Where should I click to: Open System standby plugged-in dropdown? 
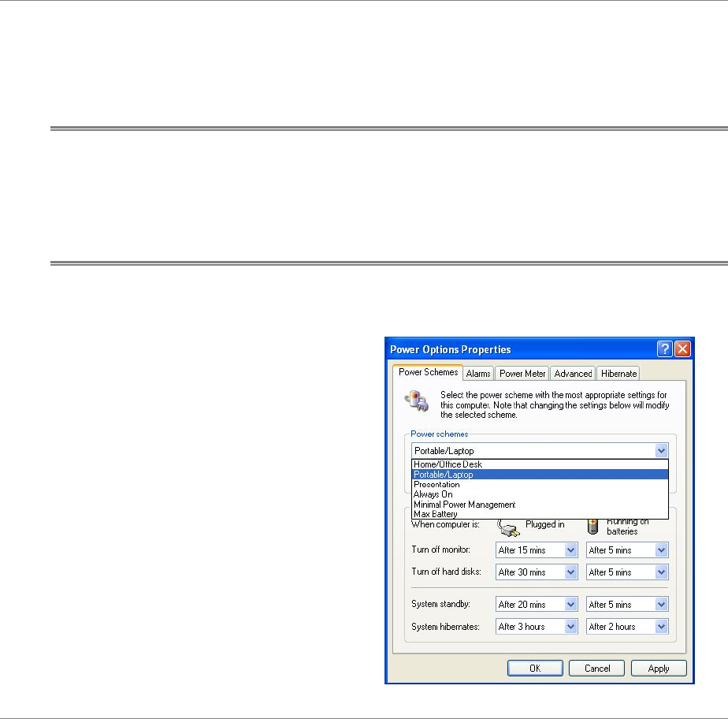[537, 604]
